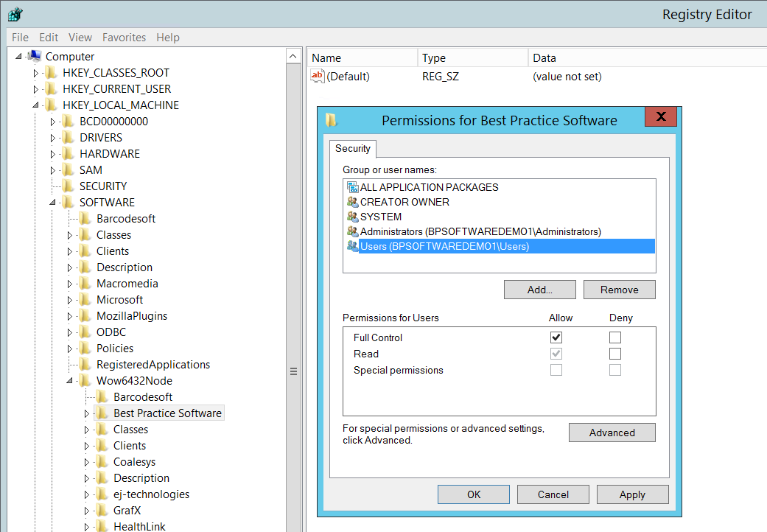Expand HKEY_CLASSES_ROOT in the tree
The height and width of the screenshot is (532, 767).
click(x=35, y=74)
